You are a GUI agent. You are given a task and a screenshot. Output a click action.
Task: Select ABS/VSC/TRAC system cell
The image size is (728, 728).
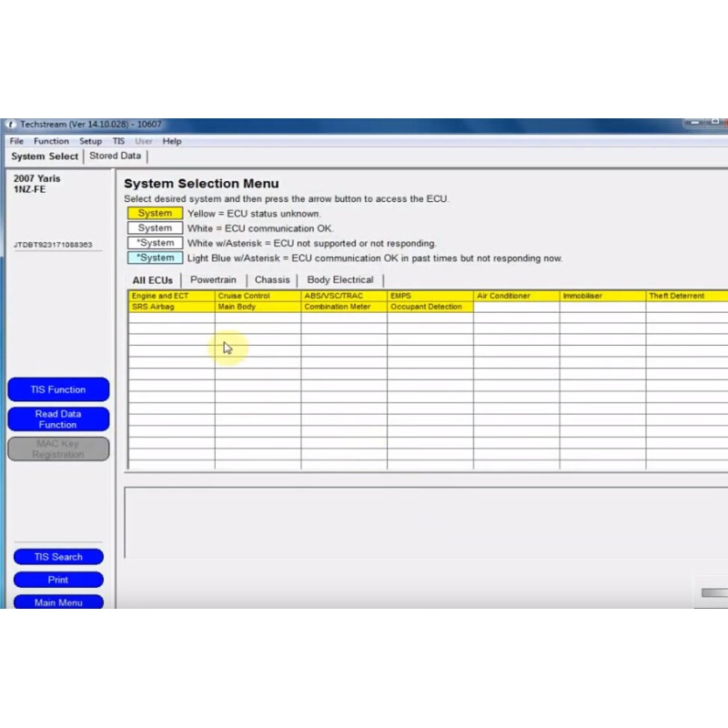click(344, 296)
